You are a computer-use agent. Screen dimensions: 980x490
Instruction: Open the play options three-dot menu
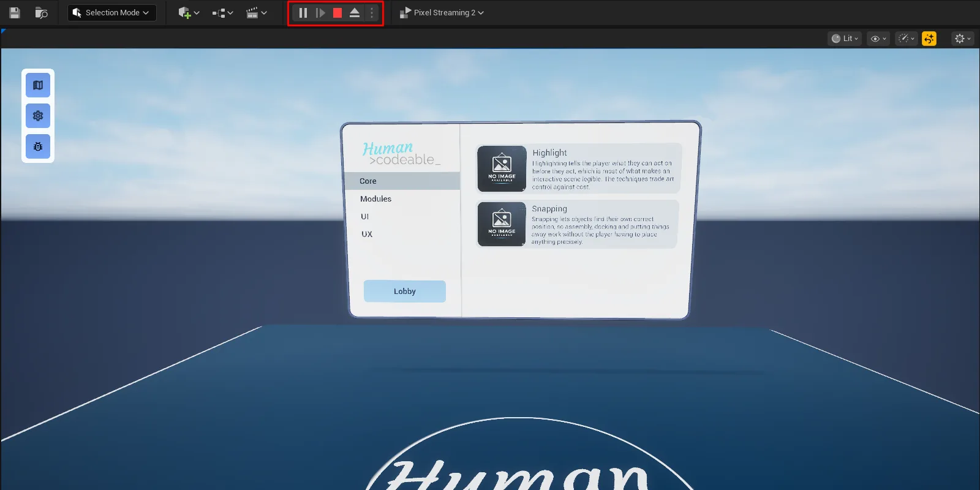coord(372,13)
